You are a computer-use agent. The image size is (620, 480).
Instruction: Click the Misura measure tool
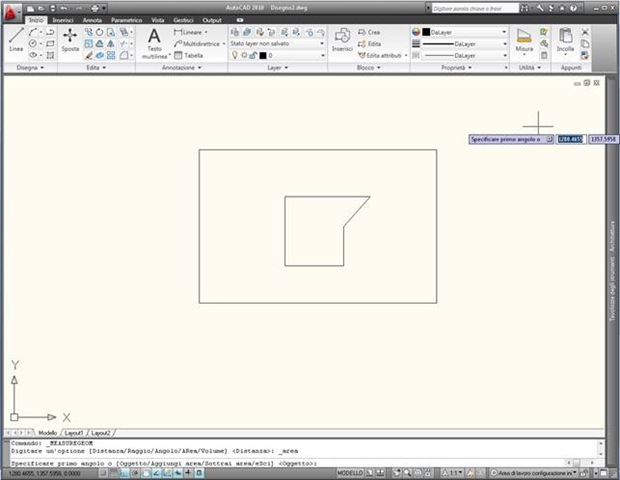click(524, 40)
